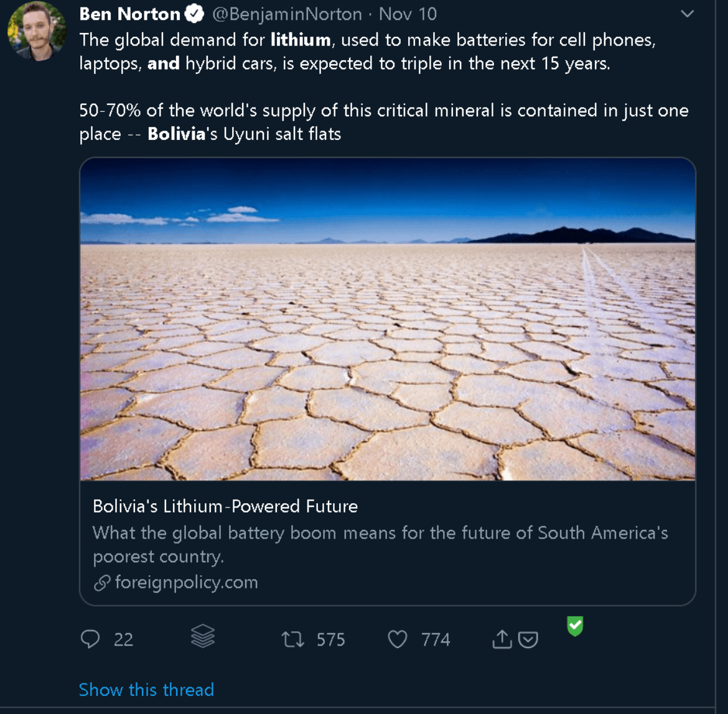The image size is (728, 714).
Task: Click the Ben Norton display name
Action: click(130, 14)
